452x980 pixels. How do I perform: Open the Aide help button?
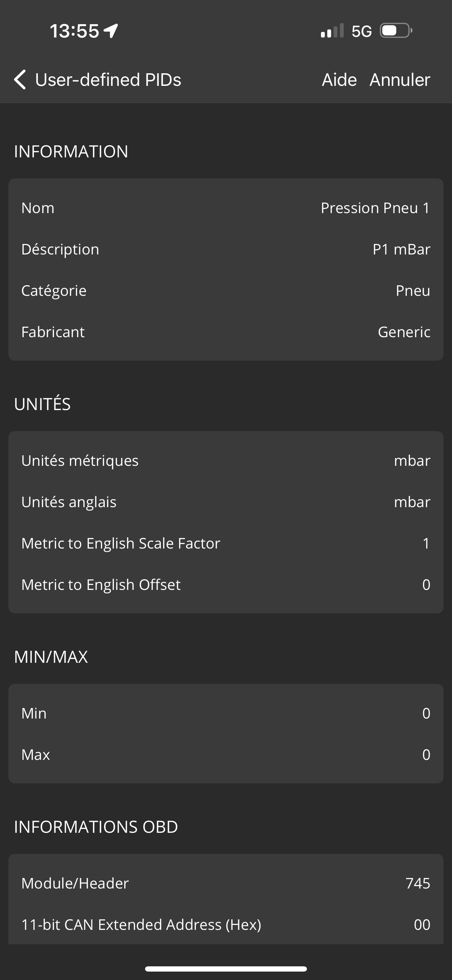tap(339, 80)
